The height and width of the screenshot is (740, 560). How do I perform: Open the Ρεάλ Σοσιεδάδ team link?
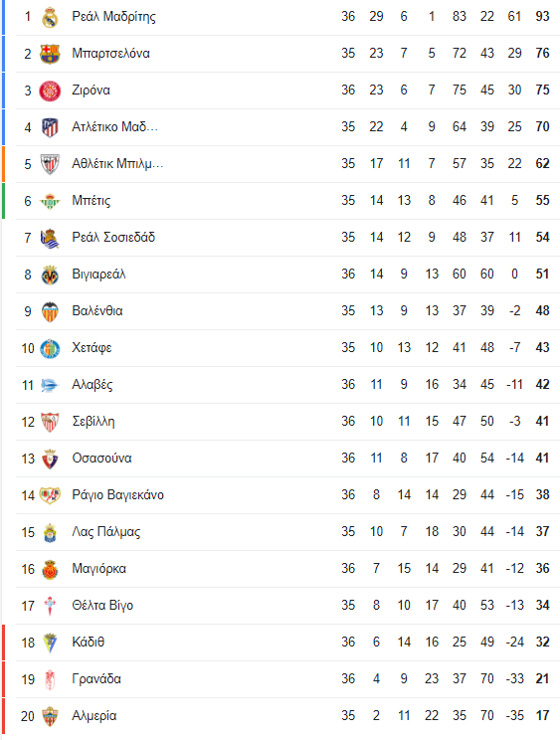tap(113, 237)
